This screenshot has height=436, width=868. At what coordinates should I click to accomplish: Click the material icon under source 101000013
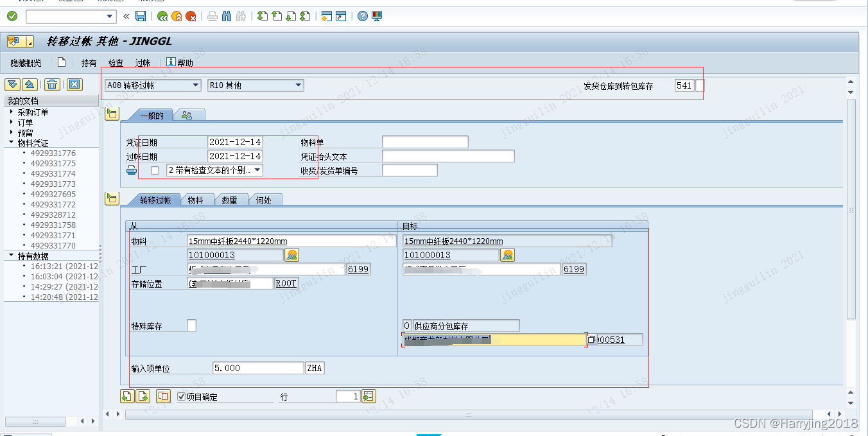(291, 255)
